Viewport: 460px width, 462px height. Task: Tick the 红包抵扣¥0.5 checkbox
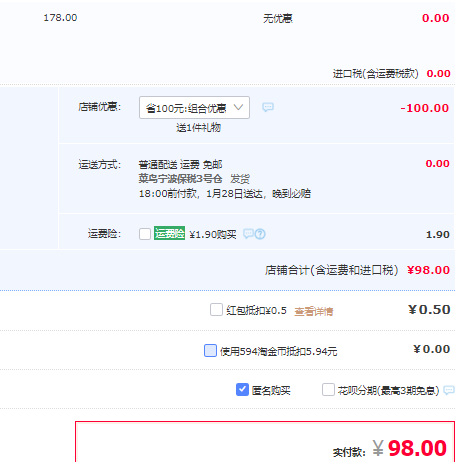[x=216, y=309]
